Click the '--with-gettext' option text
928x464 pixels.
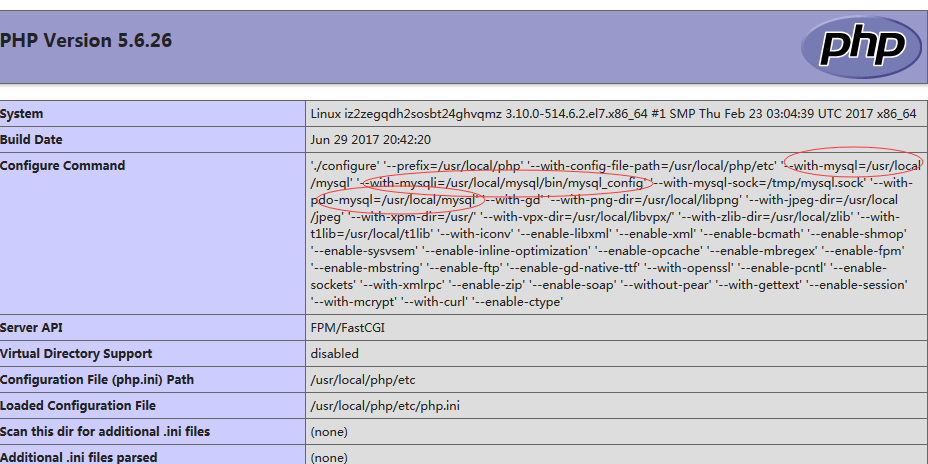pyautogui.click(x=759, y=285)
